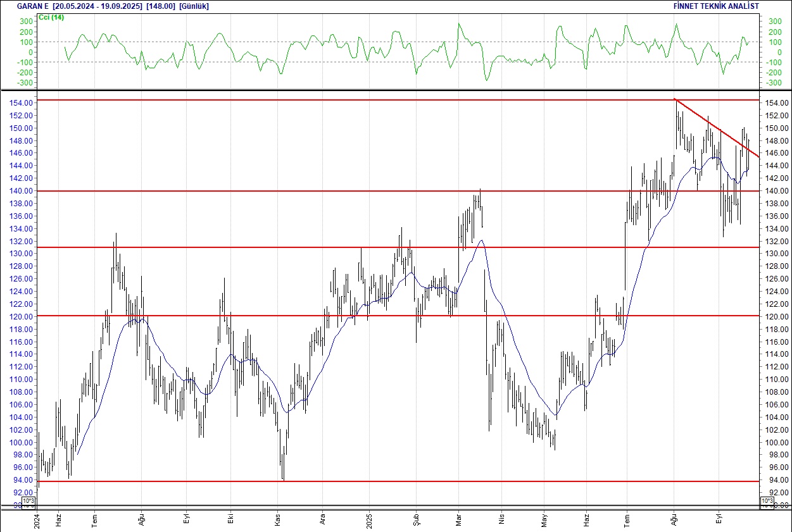The image size is (792, 532).
Task: Click the GARAN E symbol title
Action: [34, 6]
